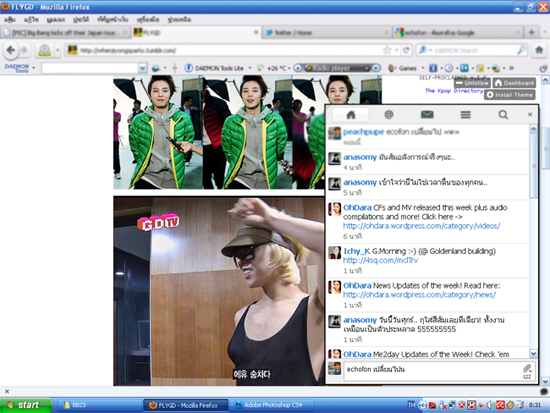Click the Windows start button
The height and width of the screenshot is (413, 550).
(26, 405)
